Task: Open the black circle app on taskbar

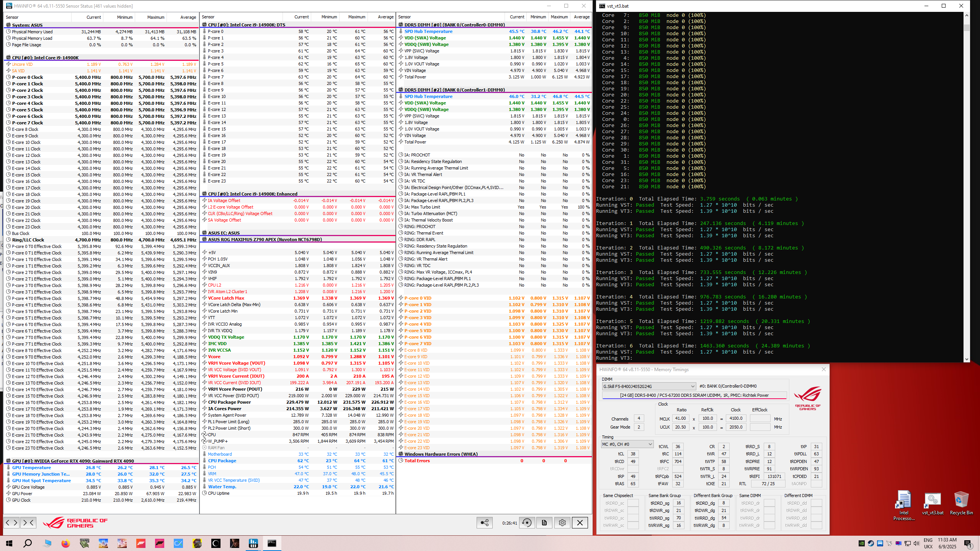Action: click(216, 543)
